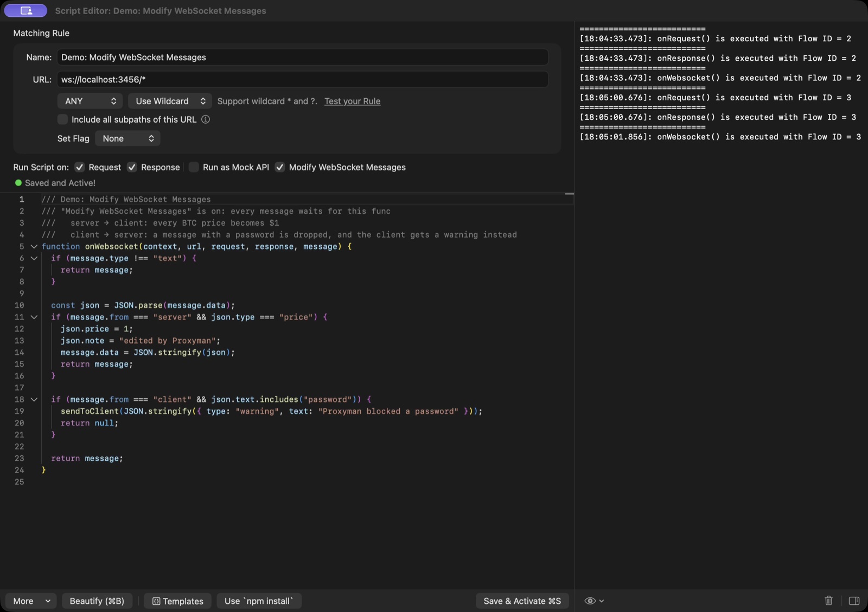Collapse the code block at line 6
Viewport: 868px width, 612px height.
pos(34,258)
